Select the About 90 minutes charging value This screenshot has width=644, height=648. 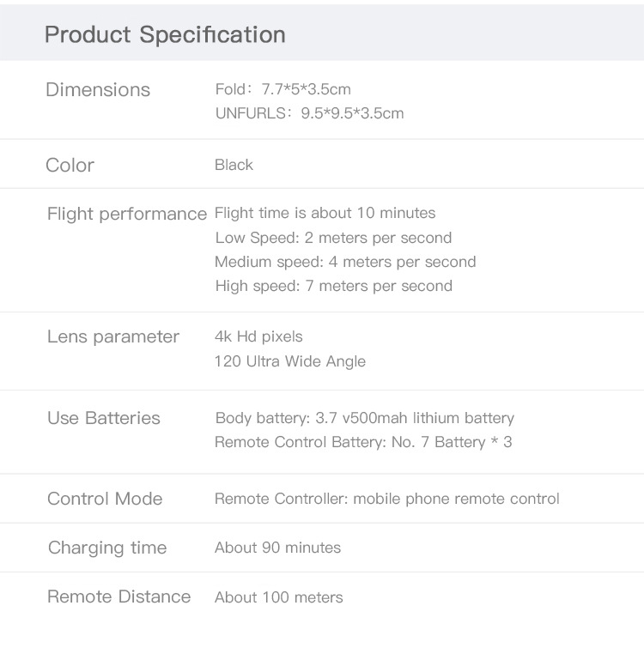pyautogui.click(x=277, y=548)
